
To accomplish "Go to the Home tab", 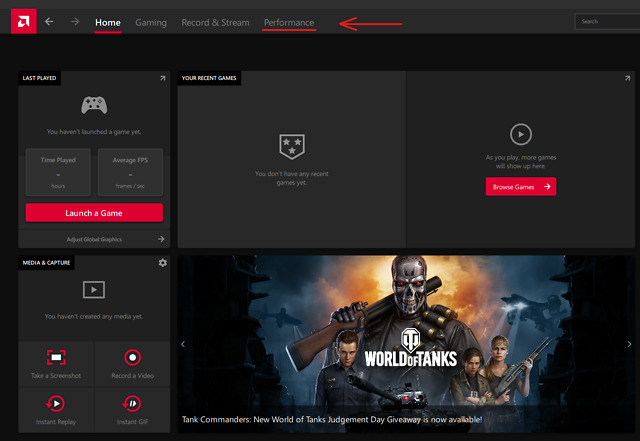I will point(108,22).
